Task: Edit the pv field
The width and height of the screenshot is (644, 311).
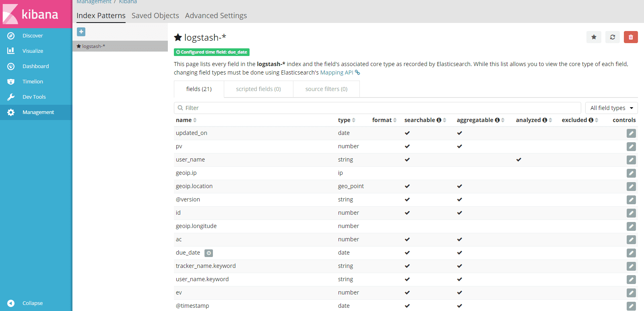Action: (631, 147)
